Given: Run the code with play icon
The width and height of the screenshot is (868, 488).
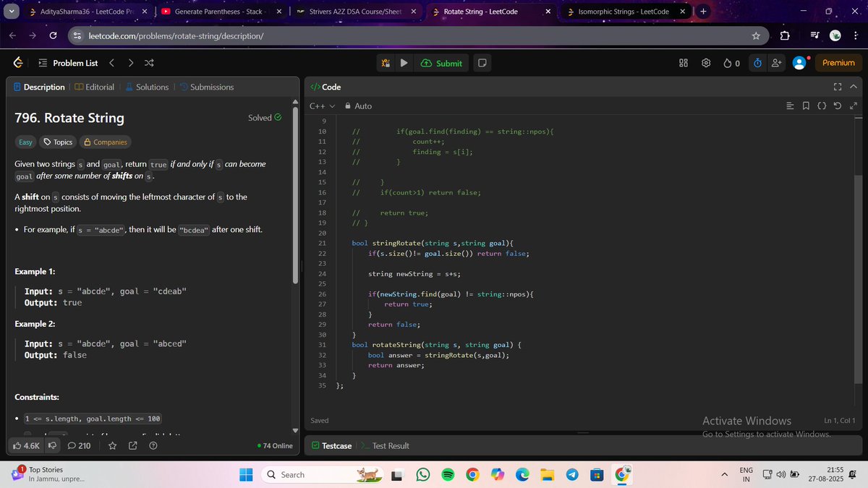Looking at the screenshot, I should click(x=404, y=63).
